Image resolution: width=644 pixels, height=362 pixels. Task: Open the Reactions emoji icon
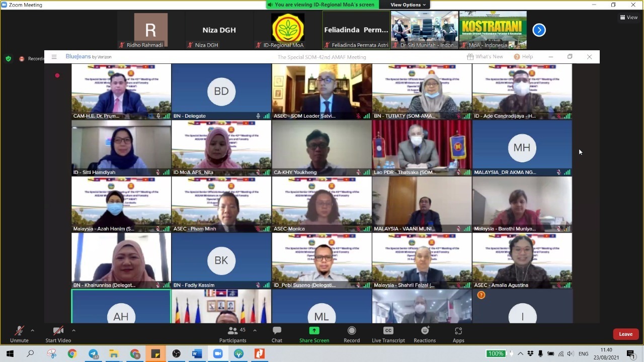point(425,331)
